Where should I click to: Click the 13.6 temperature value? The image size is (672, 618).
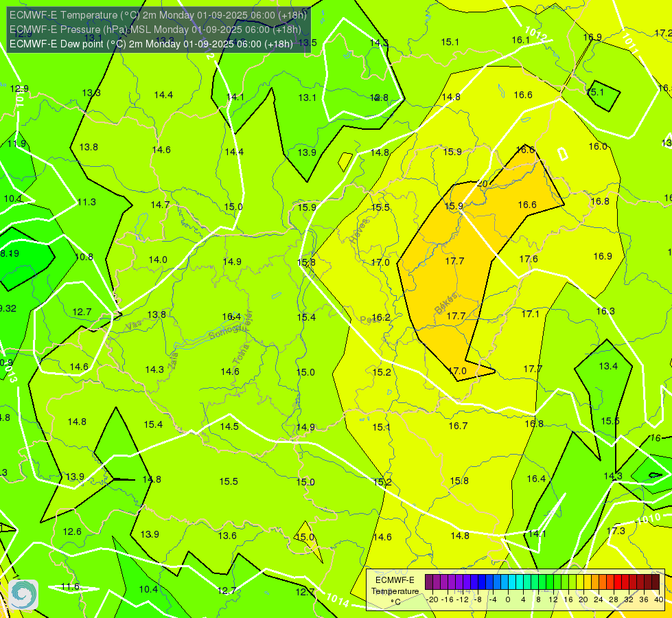(x=227, y=536)
